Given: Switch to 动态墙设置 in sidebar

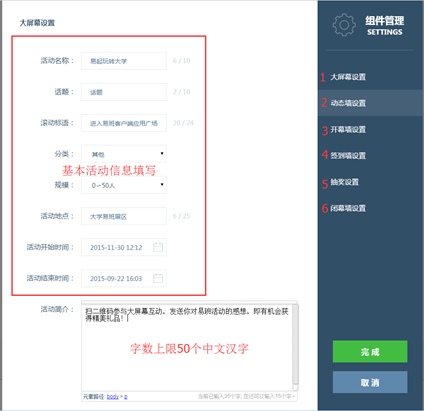Looking at the screenshot, I should pyautogui.click(x=370, y=103).
